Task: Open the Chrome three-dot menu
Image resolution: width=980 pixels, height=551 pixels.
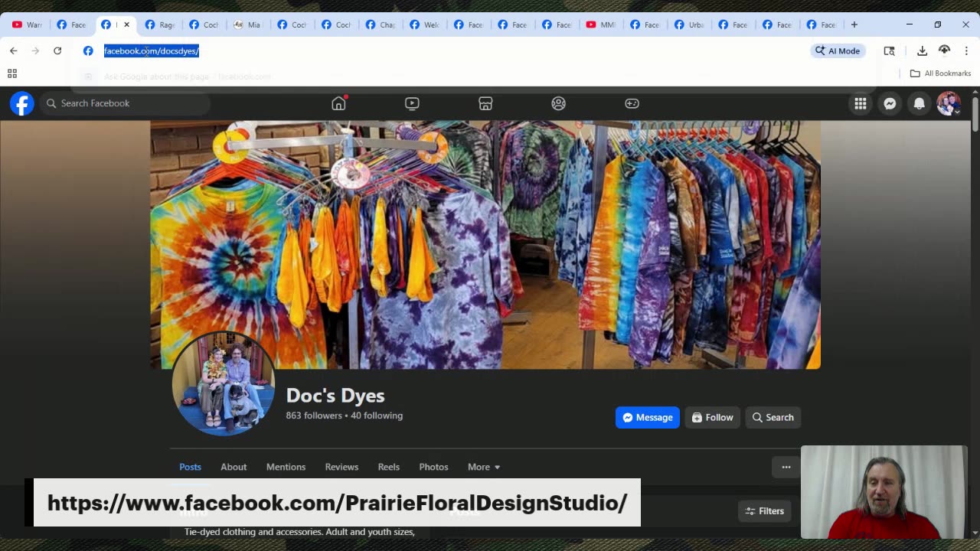Action: (x=966, y=51)
